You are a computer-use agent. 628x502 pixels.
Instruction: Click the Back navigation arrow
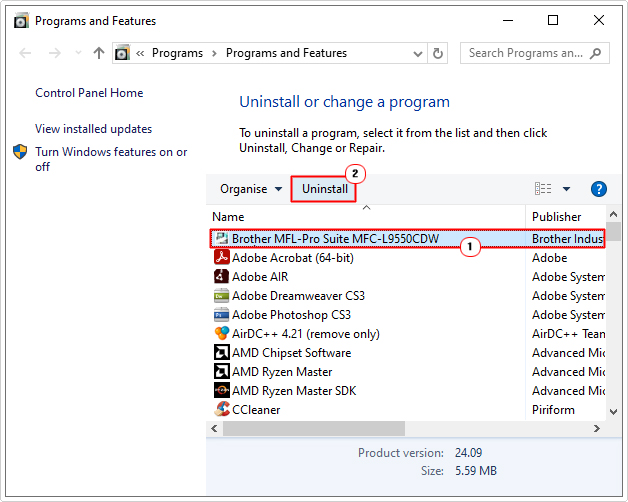(x=25, y=53)
